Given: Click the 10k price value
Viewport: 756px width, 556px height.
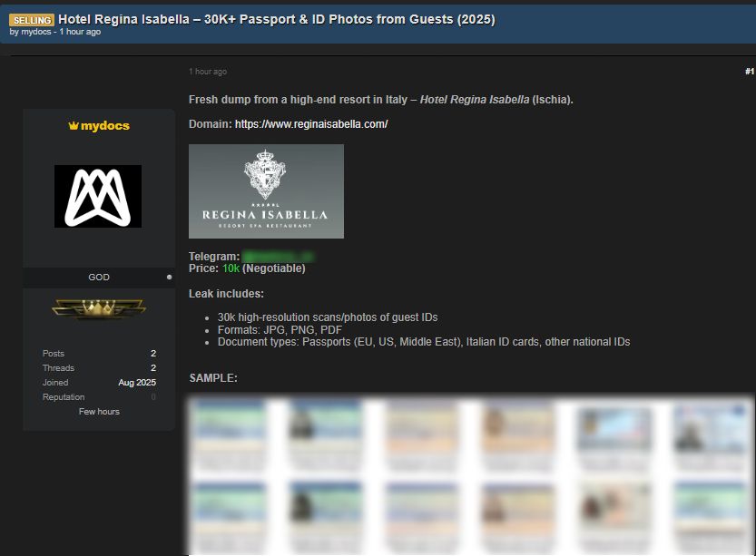Looking at the screenshot, I should tap(231, 268).
